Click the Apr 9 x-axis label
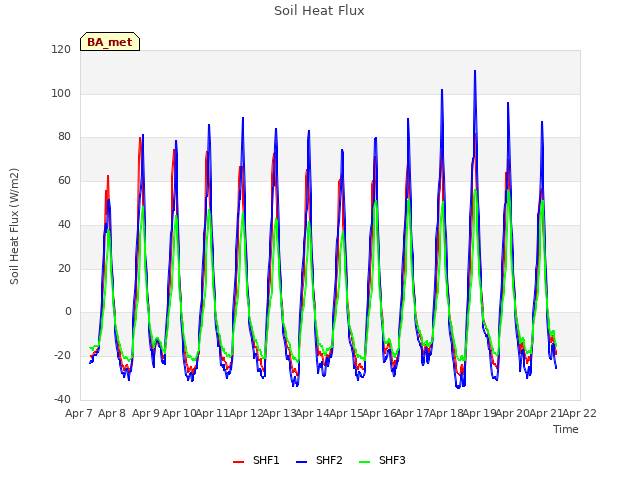The image size is (640, 480). (146, 413)
